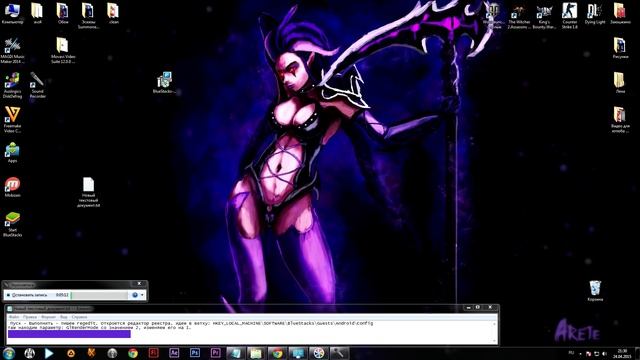Click the GlRenderMode text line in Notepad
The width and height of the screenshot is (640, 360).
[x=99, y=327]
